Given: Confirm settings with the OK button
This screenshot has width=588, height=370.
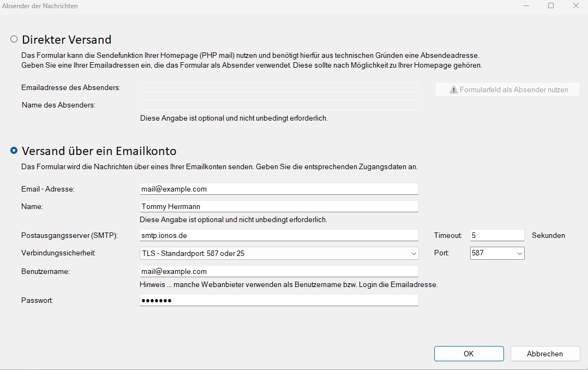Looking at the screenshot, I should pos(469,354).
